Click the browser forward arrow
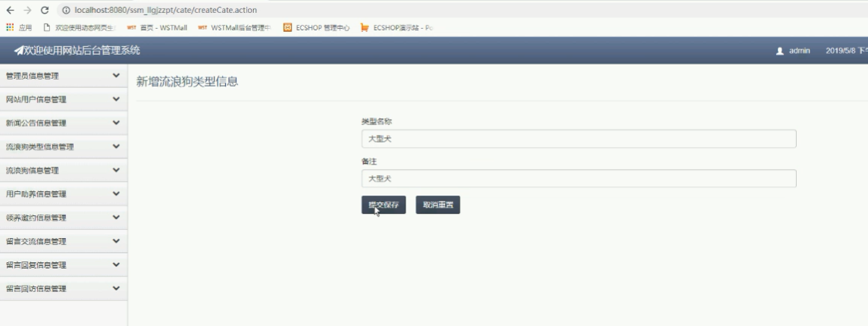Viewport: 868px width, 326px height. point(28,10)
